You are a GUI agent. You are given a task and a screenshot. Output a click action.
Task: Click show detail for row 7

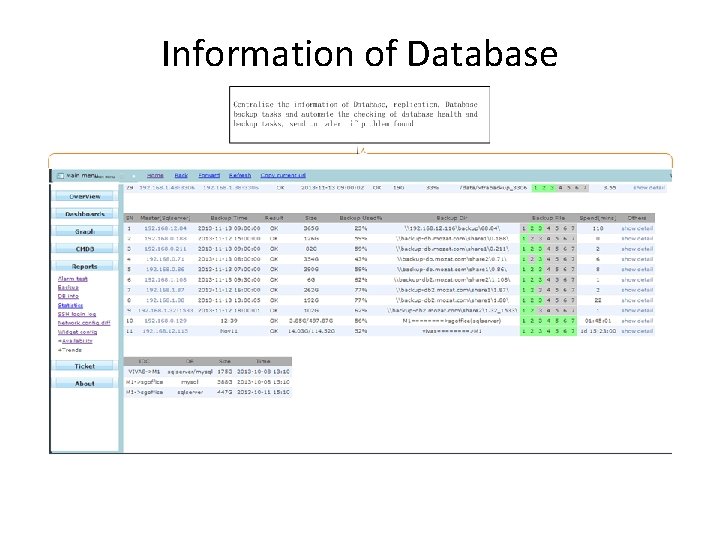(x=637, y=290)
